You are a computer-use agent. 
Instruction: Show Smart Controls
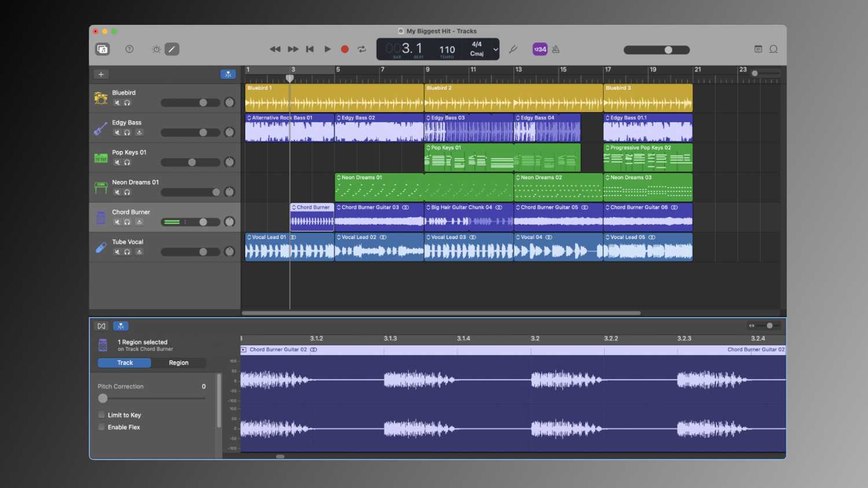156,49
